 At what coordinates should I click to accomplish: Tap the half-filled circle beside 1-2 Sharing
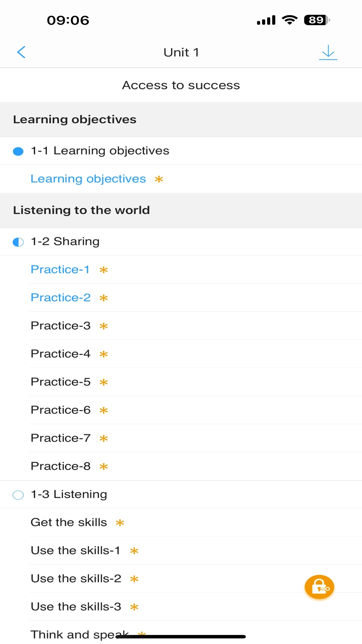[x=18, y=242]
